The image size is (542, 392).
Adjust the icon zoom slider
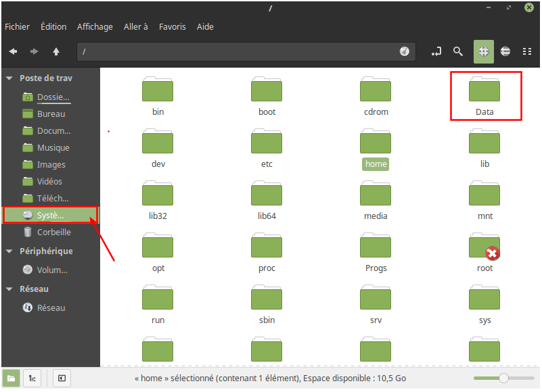point(503,378)
